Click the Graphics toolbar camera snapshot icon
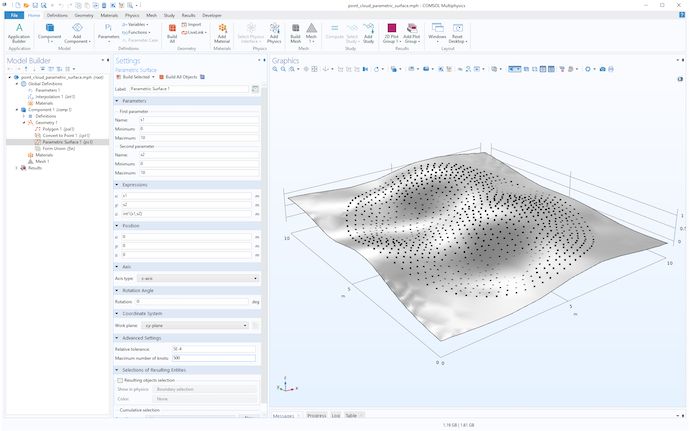 pos(602,69)
